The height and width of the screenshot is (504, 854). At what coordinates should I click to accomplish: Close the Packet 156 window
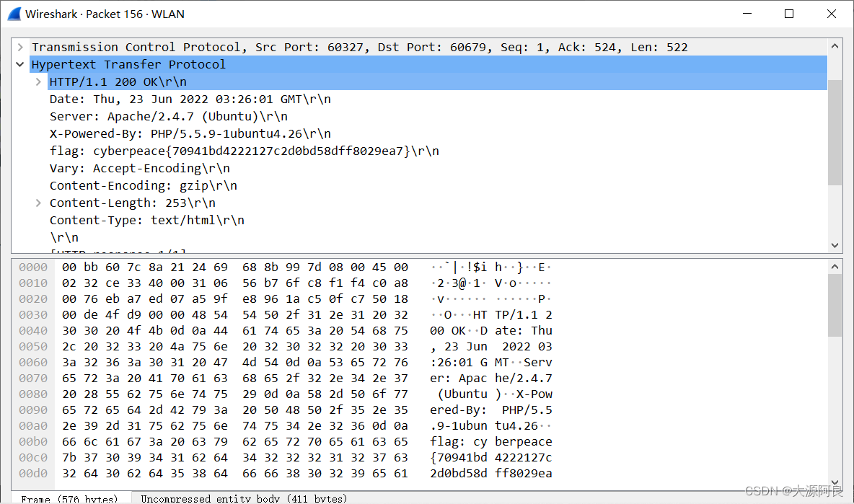[832, 14]
